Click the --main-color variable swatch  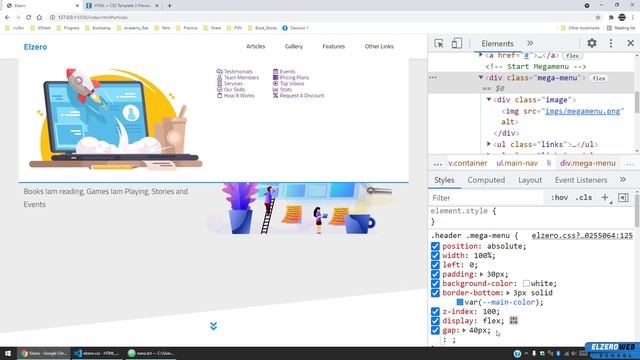[x=460, y=302]
